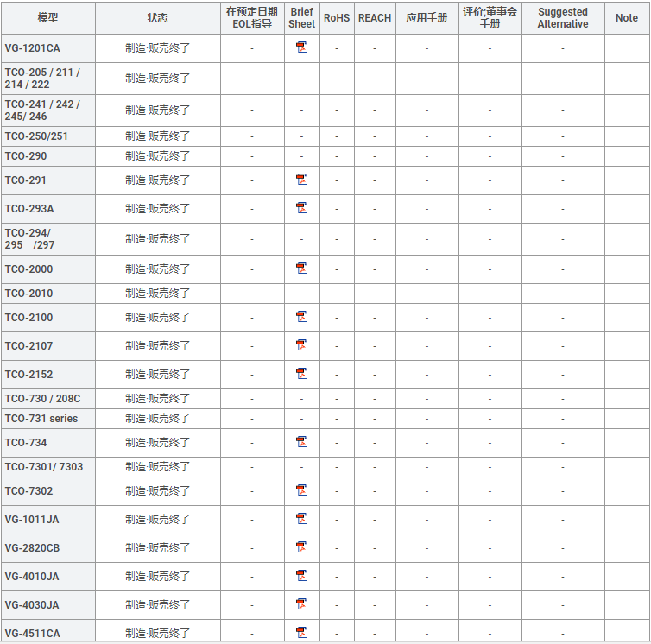Click the TCO-293A Brief Sheet PDF icon
651x644 pixels.
(x=301, y=208)
